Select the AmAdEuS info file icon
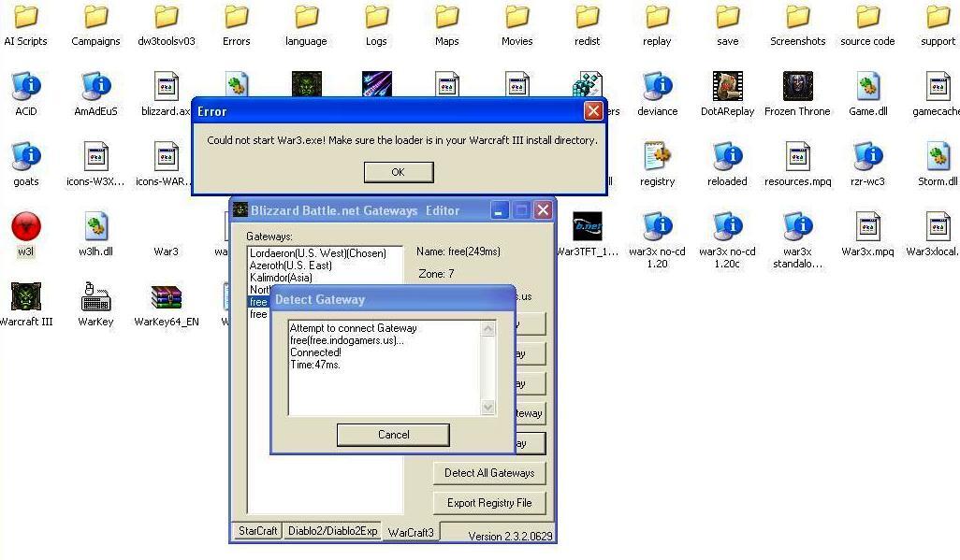Screen dimensions: 960x560 pyautogui.click(x=95, y=86)
